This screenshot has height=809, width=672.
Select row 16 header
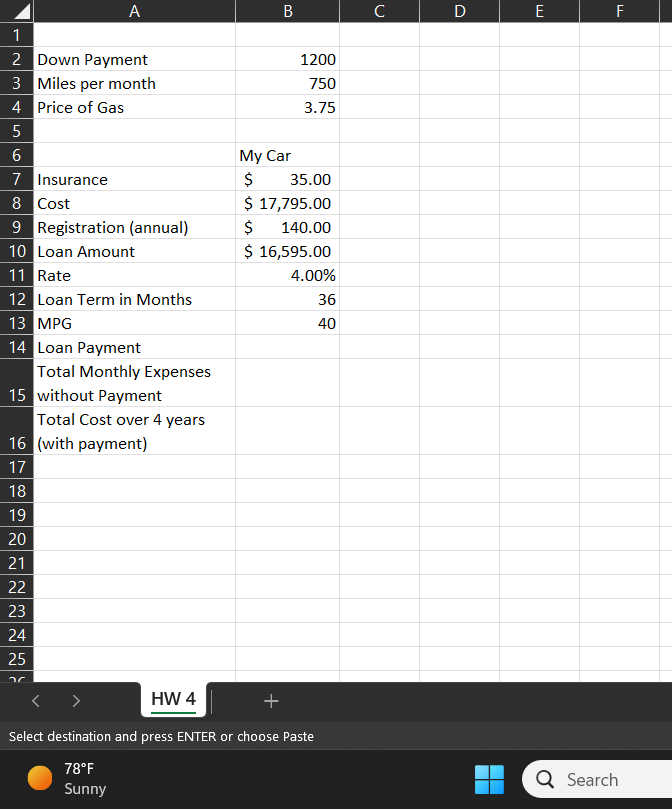tap(17, 431)
